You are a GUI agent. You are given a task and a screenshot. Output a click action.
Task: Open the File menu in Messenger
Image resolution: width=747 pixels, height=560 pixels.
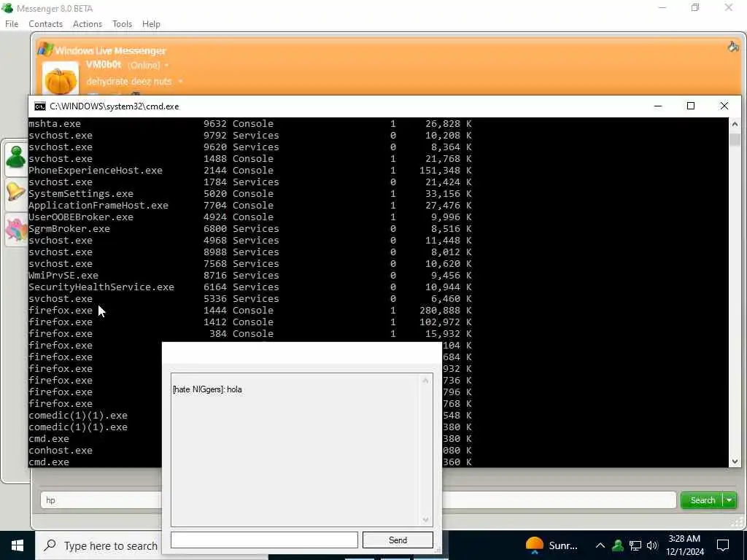12,24
